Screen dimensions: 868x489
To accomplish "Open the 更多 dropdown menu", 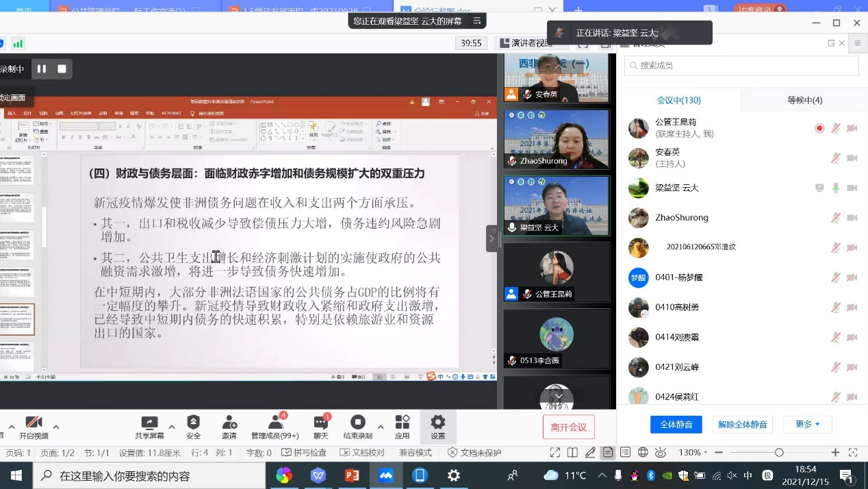I will 807,425.
